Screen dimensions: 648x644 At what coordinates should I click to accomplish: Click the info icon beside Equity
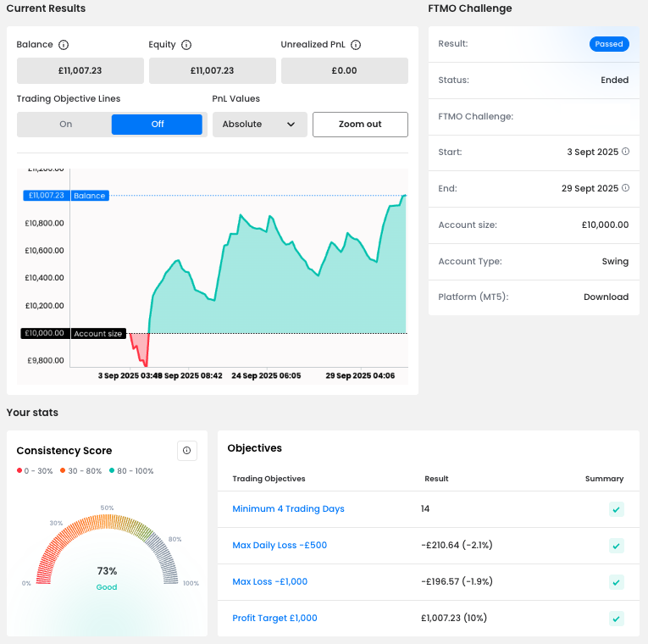click(186, 45)
